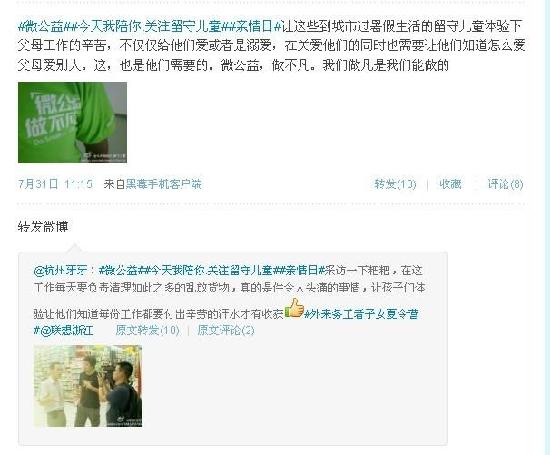
Task: Click 收藏 to favorite this post
Action: pyautogui.click(x=450, y=184)
